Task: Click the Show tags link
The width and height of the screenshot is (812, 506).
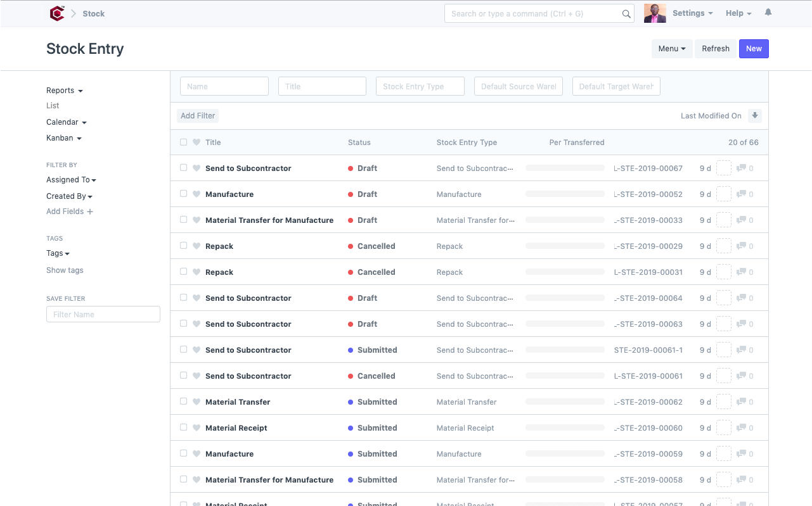Action: click(x=65, y=270)
